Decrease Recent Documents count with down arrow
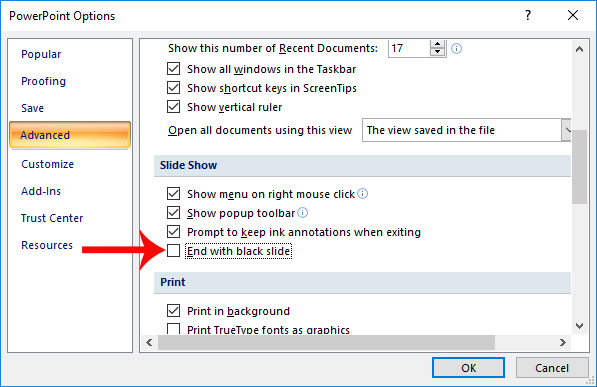 pos(437,52)
